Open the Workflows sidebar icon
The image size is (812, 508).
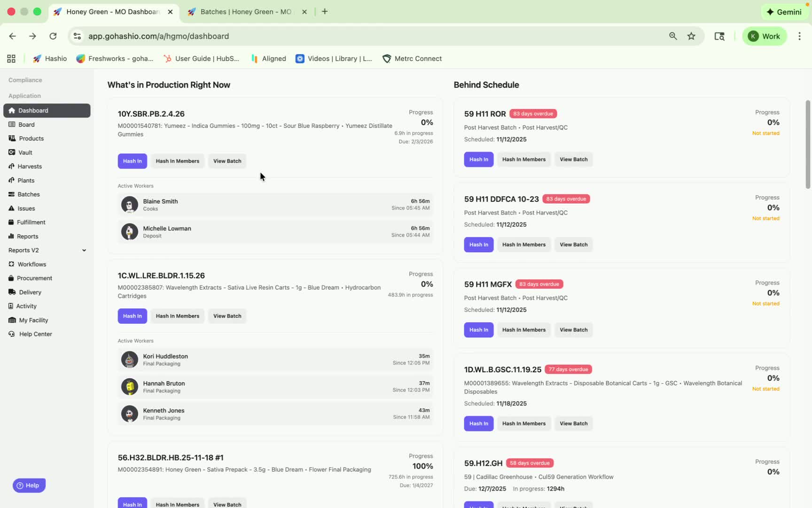point(11,264)
